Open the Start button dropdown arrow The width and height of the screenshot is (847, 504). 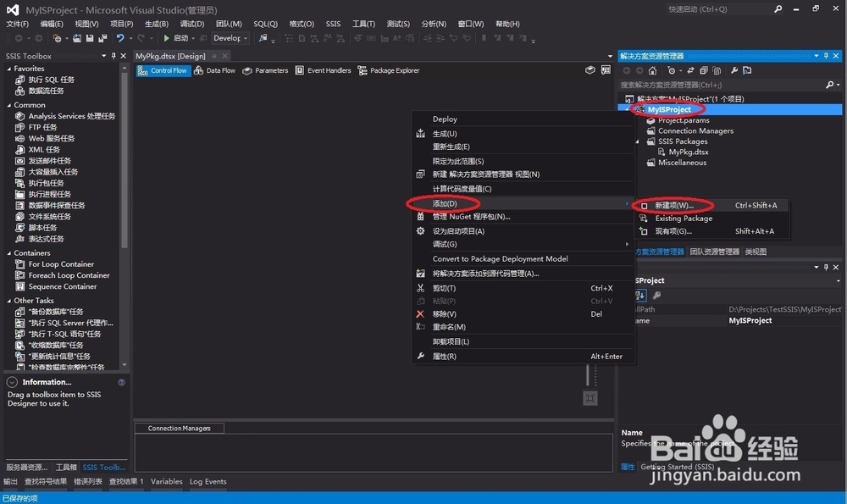pyautogui.click(x=193, y=38)
